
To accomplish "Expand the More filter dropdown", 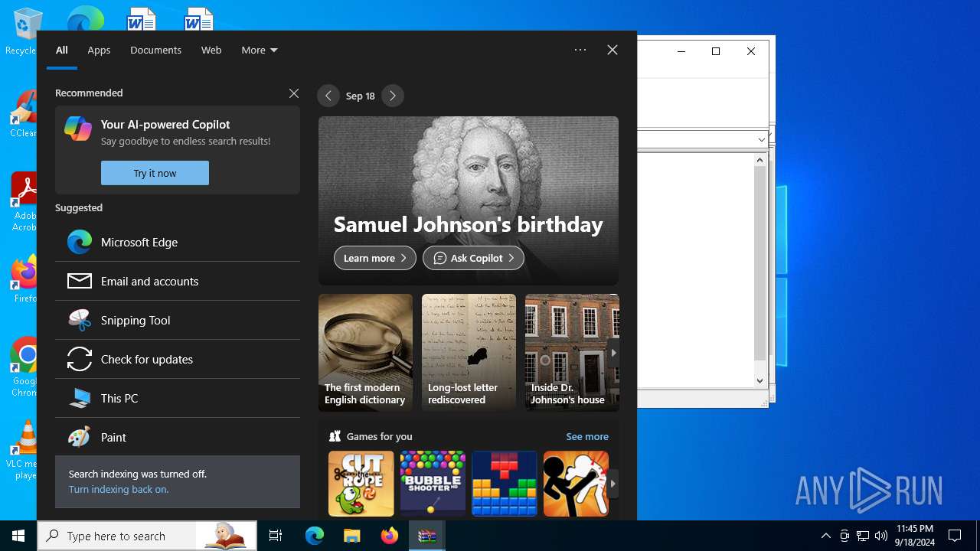I will click(x=260, y=50).
